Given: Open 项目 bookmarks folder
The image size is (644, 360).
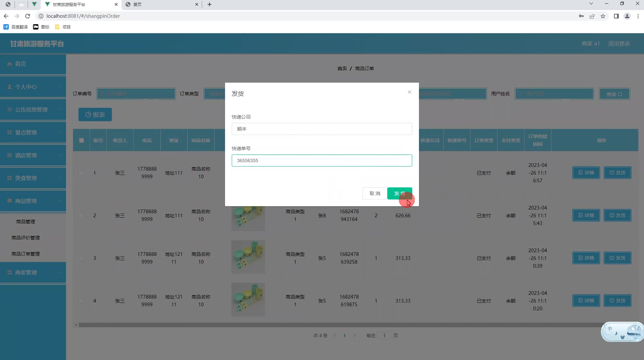Looking at the screenshot, I should (63, 27).
